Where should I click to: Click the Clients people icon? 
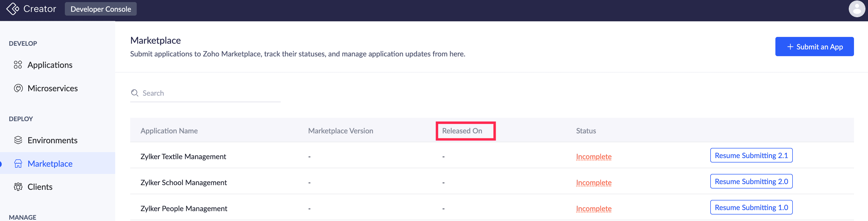18,187
